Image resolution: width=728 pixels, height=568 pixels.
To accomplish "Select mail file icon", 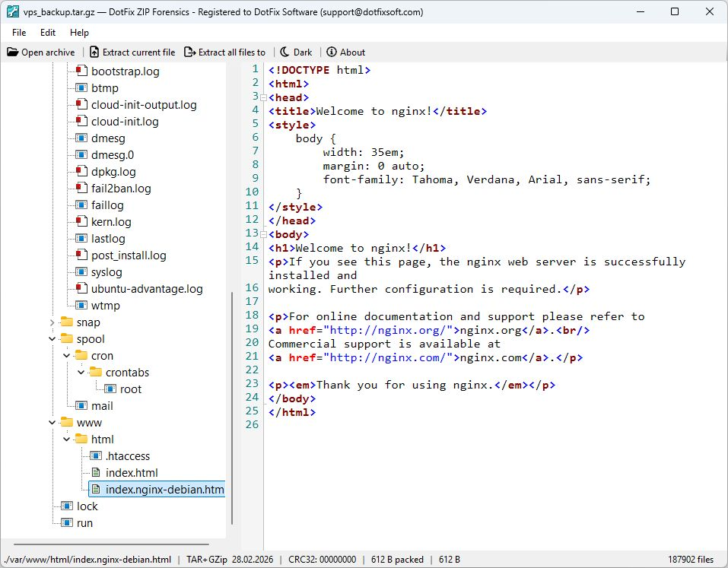I will 81,405.
